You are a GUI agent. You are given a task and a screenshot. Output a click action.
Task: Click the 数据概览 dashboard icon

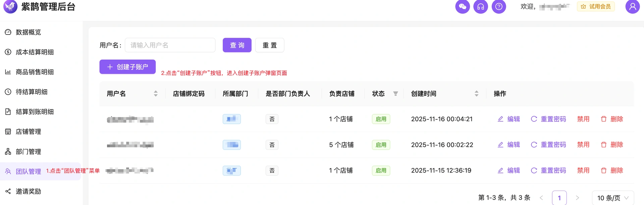(8, 32)
